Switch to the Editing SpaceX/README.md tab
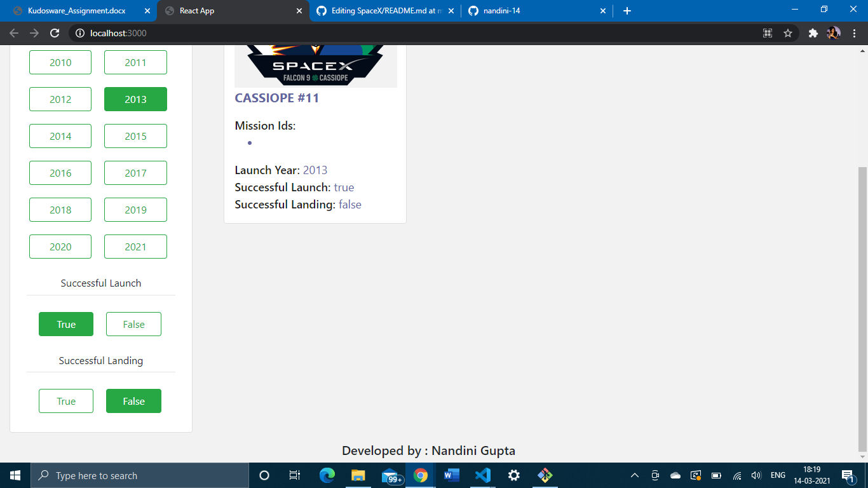Viewport: 868px width, 488px height. (384, 11)
